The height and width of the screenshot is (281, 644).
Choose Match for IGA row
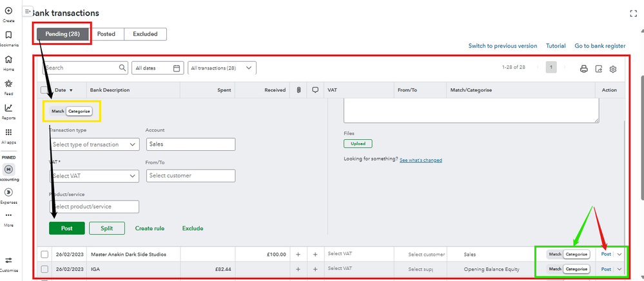(555, 269)
